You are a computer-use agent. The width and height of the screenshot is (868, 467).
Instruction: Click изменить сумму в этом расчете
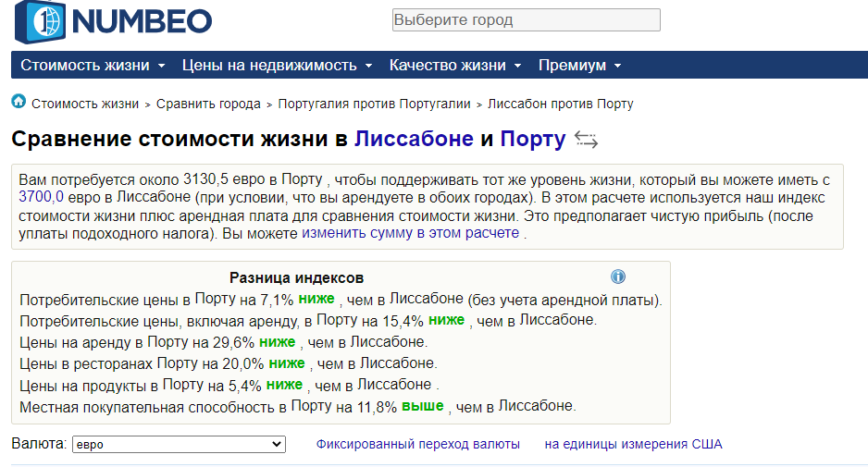tap(410, 233)
